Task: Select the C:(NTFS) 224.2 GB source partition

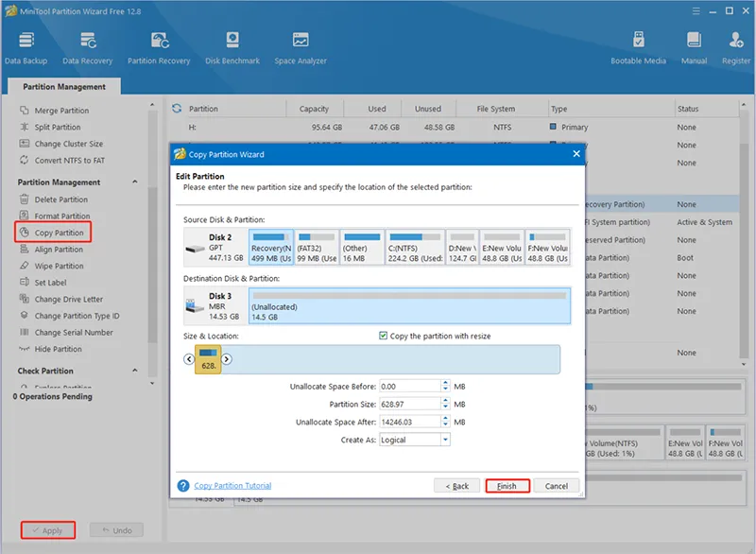Action: [x=415, y=248]
